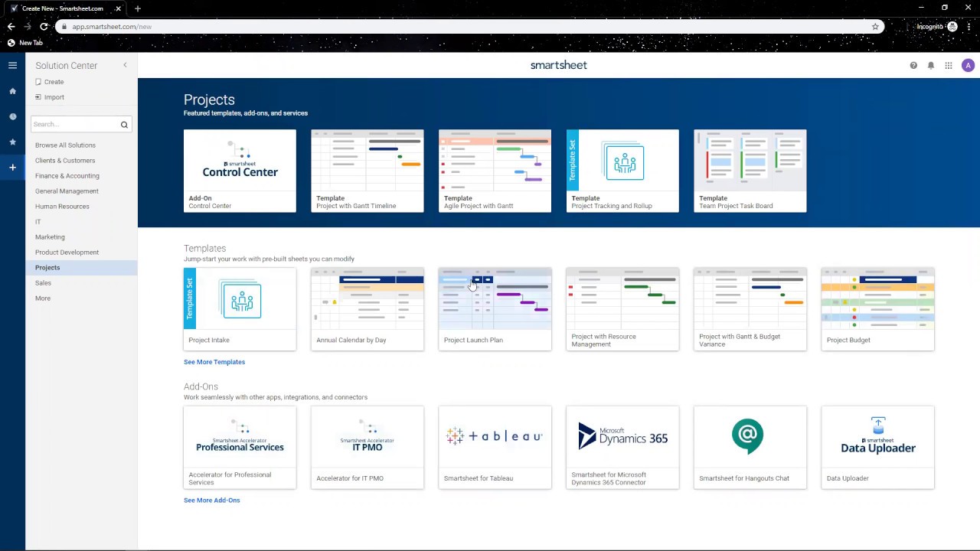Open the Sales category
The width and height of the screenshot is (980, 551).
tap(43, 283)
